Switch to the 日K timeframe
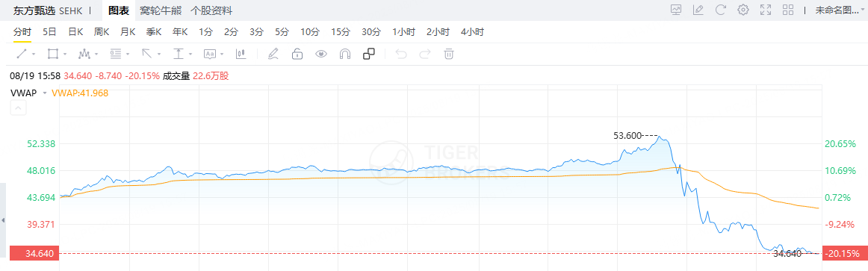This screenshot has height=271, width=868. point(75,32)
